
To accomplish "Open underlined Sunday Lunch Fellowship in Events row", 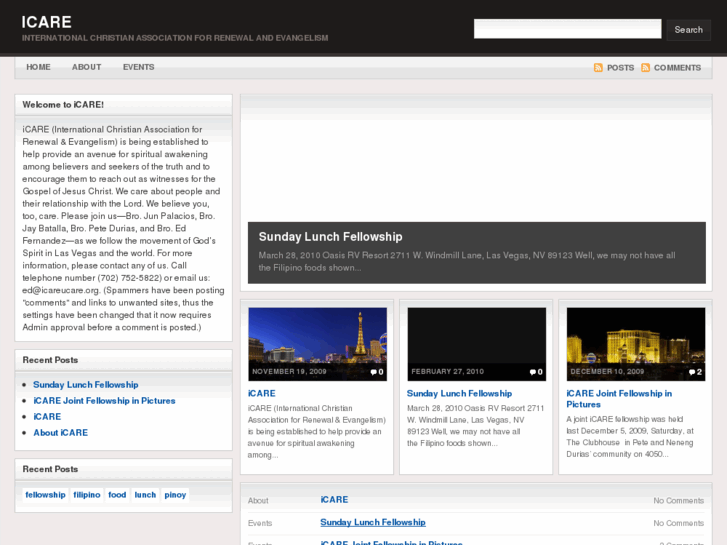I will 373,522.
